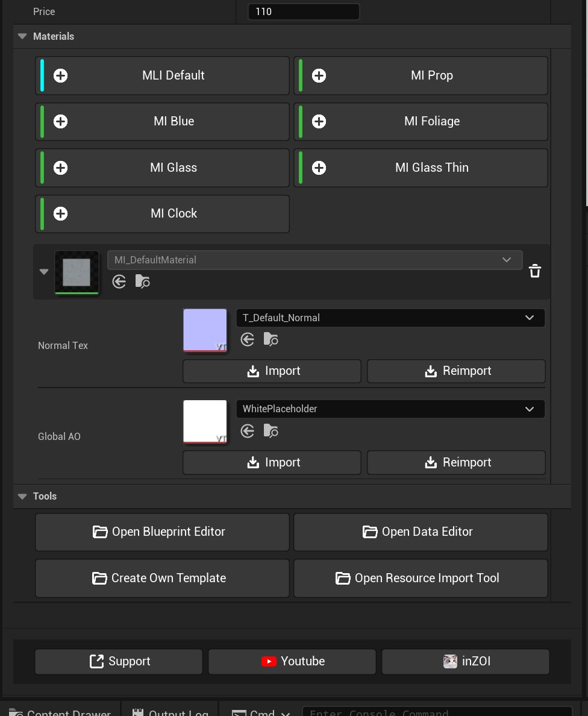The image size is (588, 716).
Task: Open Resource Import Tool
Action: click(x=421, y=579)
